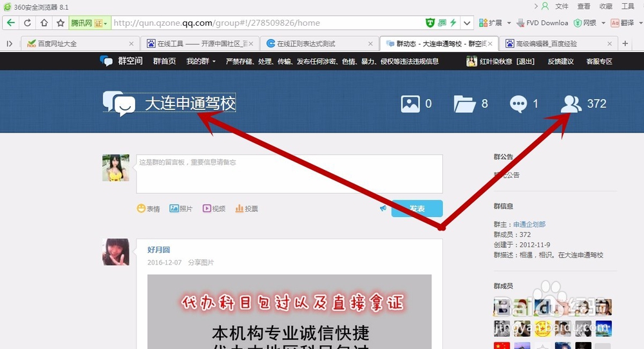The height and width of the screenshot is (349, 644).
Task: Click the 红叶染秋意 username
Action: pyautogui.click(x=496, y=62)
